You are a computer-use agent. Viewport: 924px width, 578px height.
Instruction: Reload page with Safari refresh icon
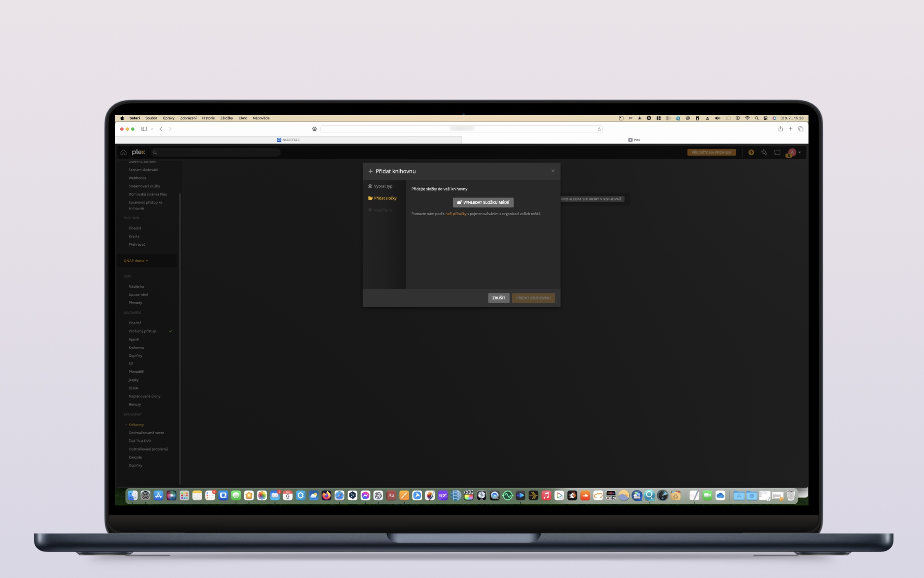pos(599,129)
